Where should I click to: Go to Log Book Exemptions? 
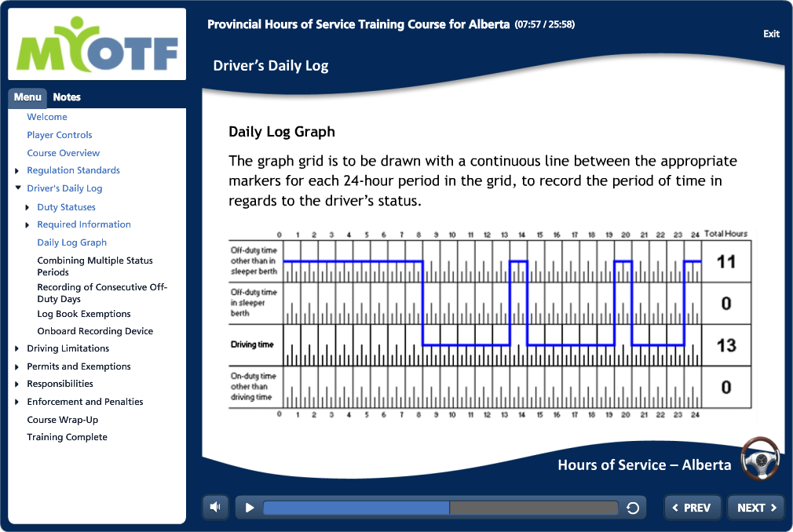click(84, 314)
